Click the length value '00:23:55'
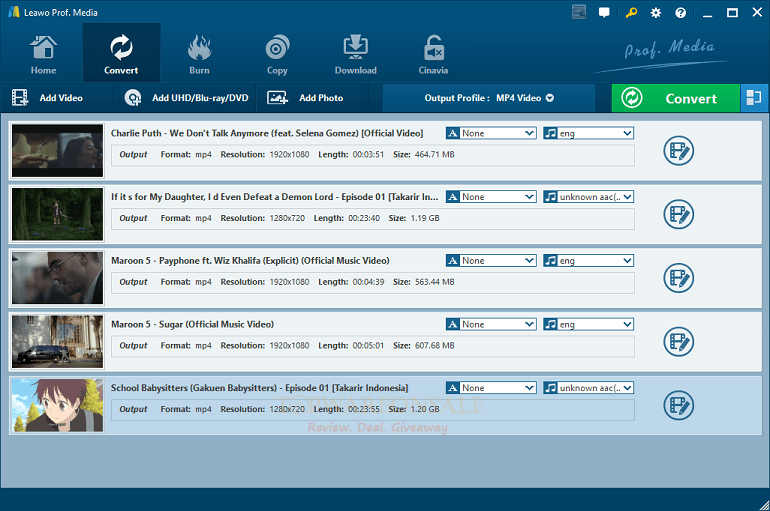This screenshot has height=511, width=770. (364, 409)
